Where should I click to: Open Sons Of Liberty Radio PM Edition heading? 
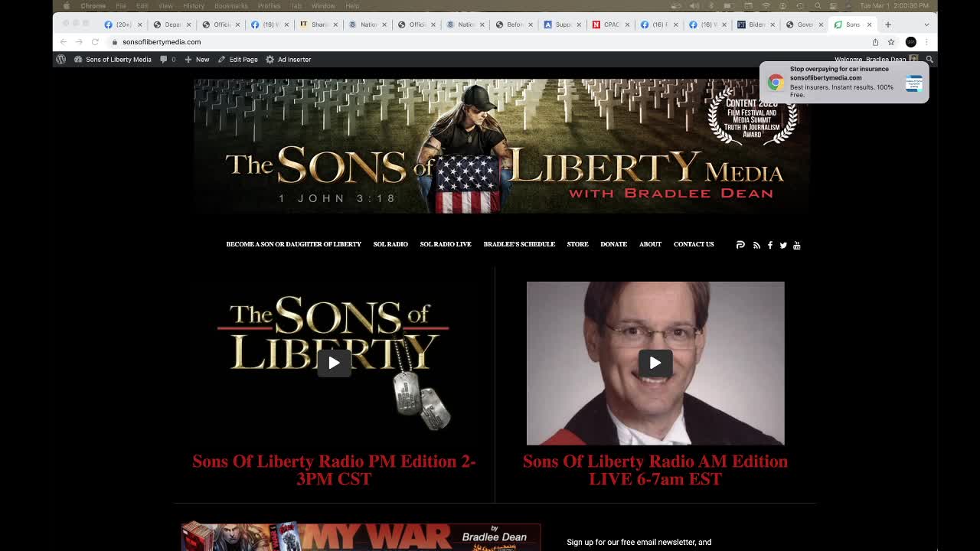click(334, 470)
